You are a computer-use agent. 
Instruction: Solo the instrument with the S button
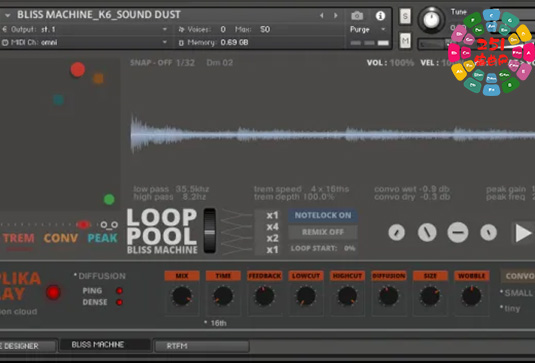(405, 16)
